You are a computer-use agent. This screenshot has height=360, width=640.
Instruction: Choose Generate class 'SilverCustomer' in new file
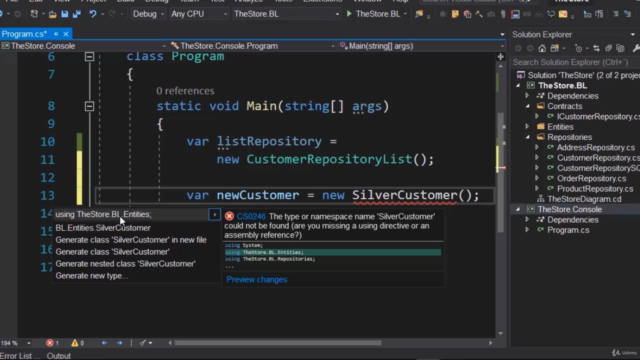coord(131,240)
